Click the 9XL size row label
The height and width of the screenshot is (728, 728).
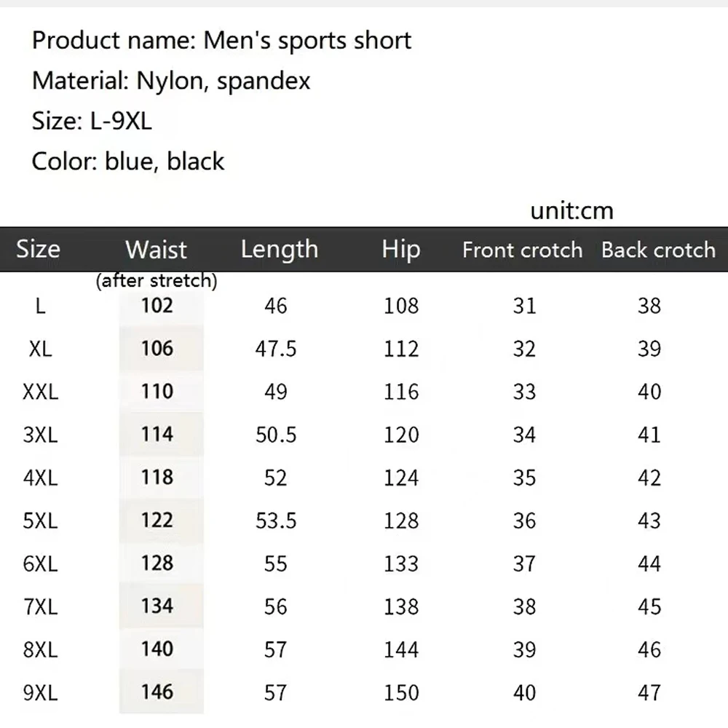pos(40,693)
